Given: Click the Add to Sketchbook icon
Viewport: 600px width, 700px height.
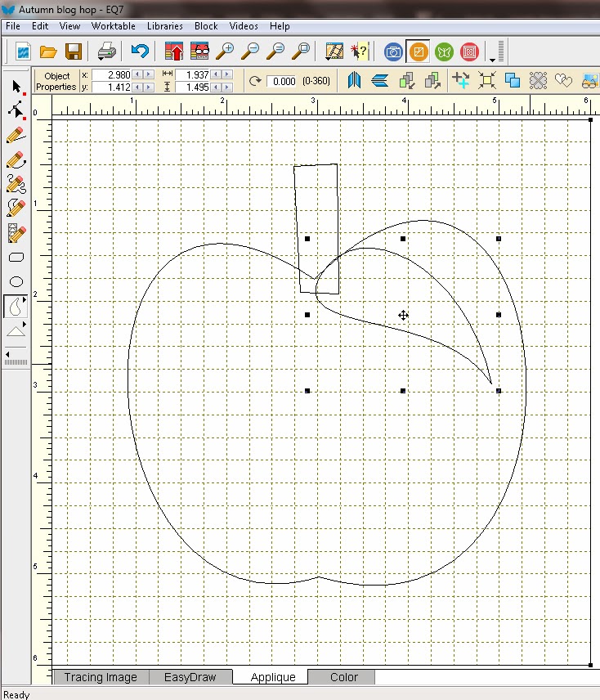Looking at the screenshot, I should coord(174,52).
